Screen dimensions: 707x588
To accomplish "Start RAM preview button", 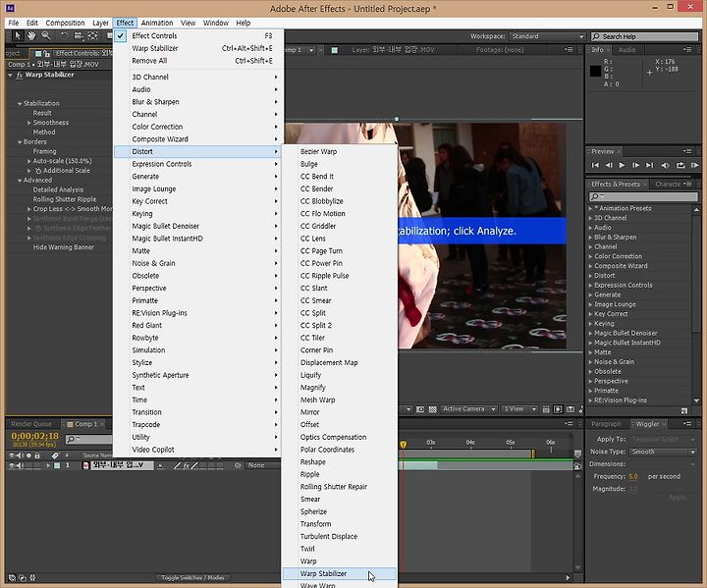I will coord(694,165).
